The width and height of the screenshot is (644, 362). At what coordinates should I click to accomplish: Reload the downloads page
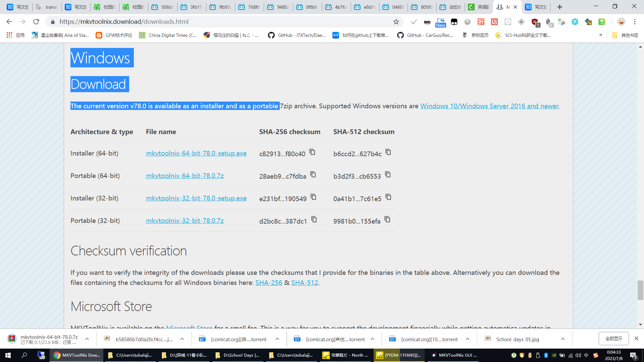pyautogui.click(x=36, y=22)
